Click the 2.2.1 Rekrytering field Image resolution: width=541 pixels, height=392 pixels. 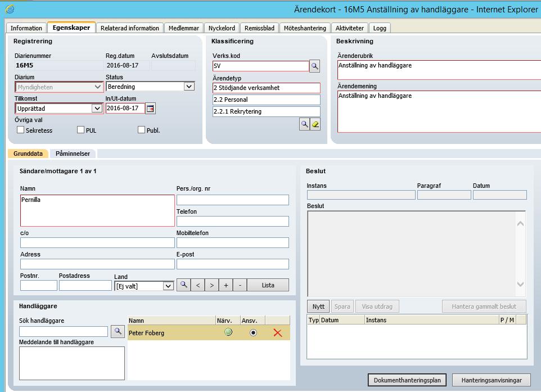(267, 111)
